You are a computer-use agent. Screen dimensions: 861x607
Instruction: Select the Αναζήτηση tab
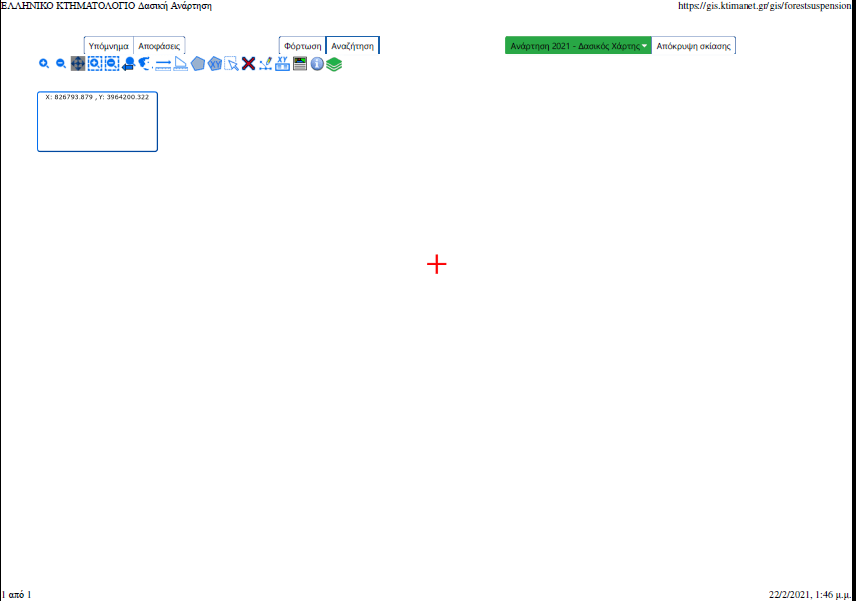coord(353,46)
